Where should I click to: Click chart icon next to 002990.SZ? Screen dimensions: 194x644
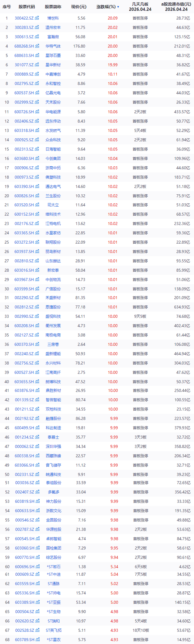click(x=37, y=316)
